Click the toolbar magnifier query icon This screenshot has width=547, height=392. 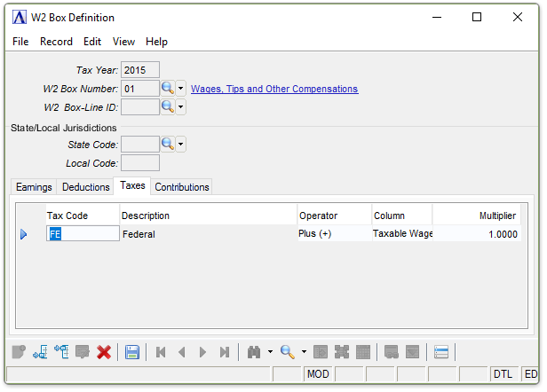pos(288,352)
